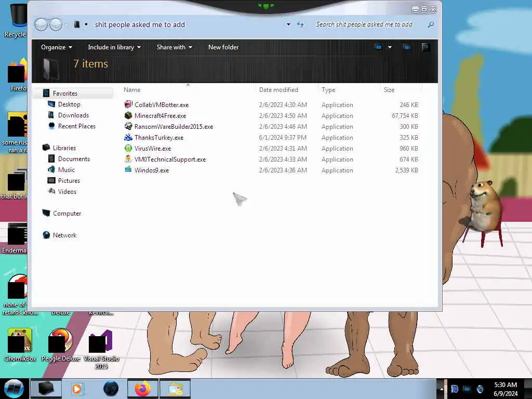Select the Minecraft4Free.exe file icon
This screenshot has height=399, width=532.
[128, 115]
